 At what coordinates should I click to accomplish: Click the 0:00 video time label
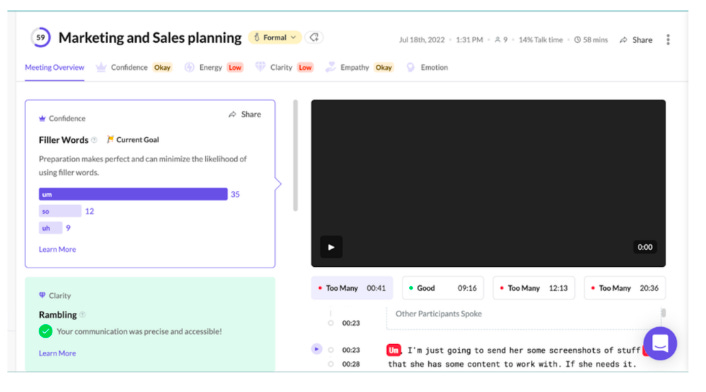tap(645, 247)
